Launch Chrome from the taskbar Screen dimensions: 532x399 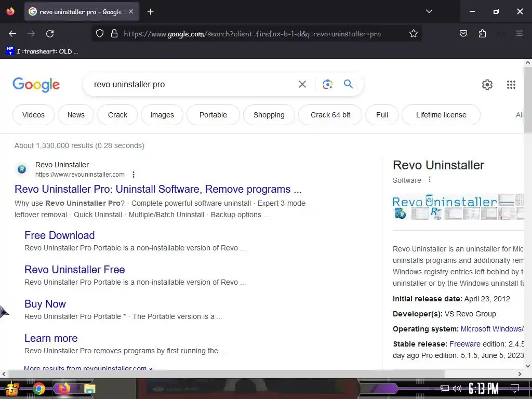coord(39,389)
